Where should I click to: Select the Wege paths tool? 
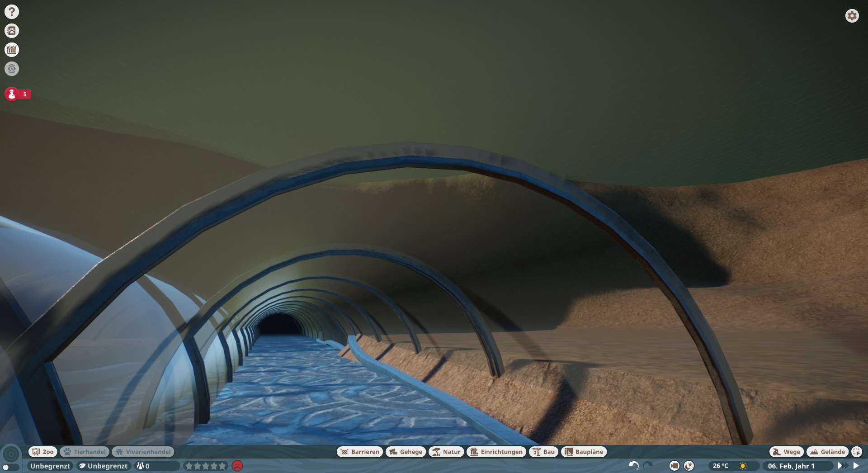pos(787,452)
